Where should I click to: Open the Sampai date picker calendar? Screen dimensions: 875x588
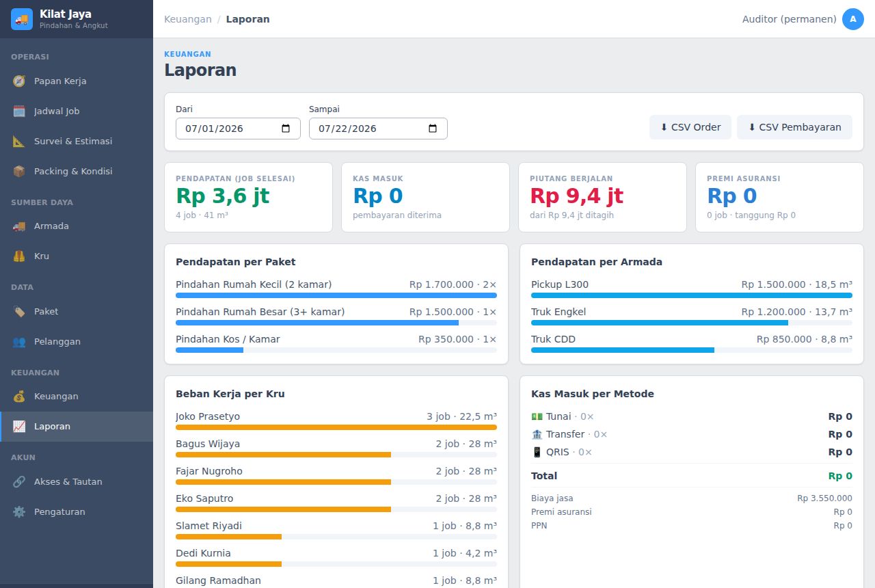[433, 129]
